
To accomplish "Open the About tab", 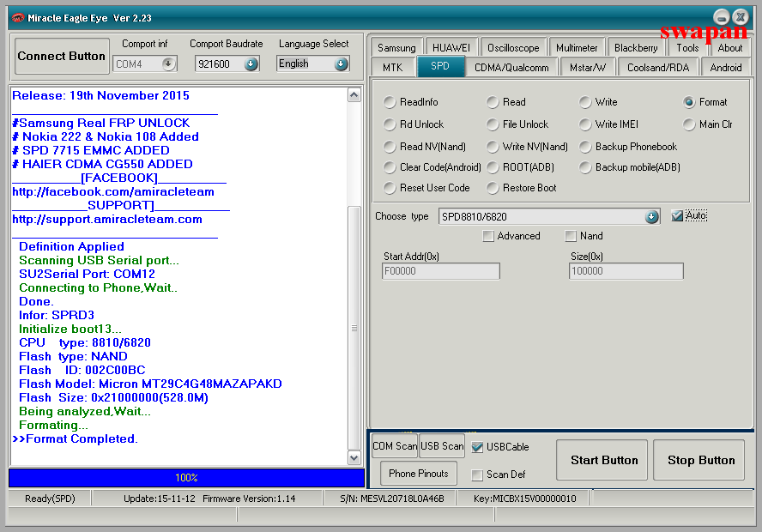I will [730, 47].
